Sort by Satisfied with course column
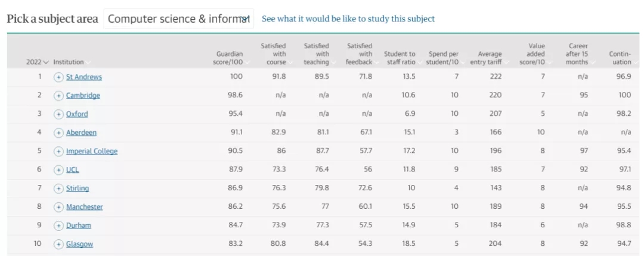This screenshot has height=256, width=644. click(x=274, y=54)
